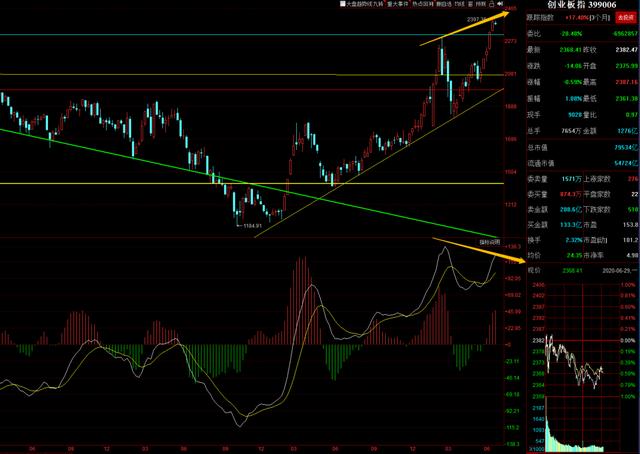Click the red button beside 跟踪指数
The image size is (640, 454).
[x=625, y=18]
